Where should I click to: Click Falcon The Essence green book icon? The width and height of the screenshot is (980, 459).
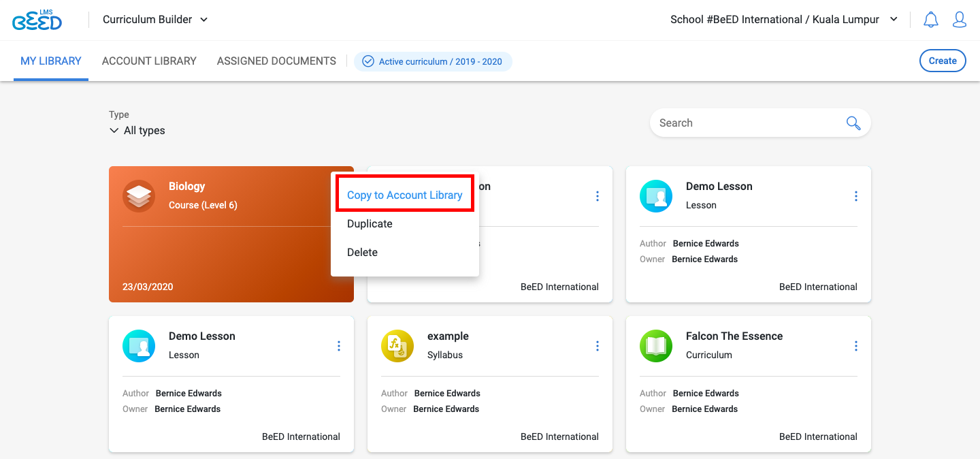[x=656, y=346]
